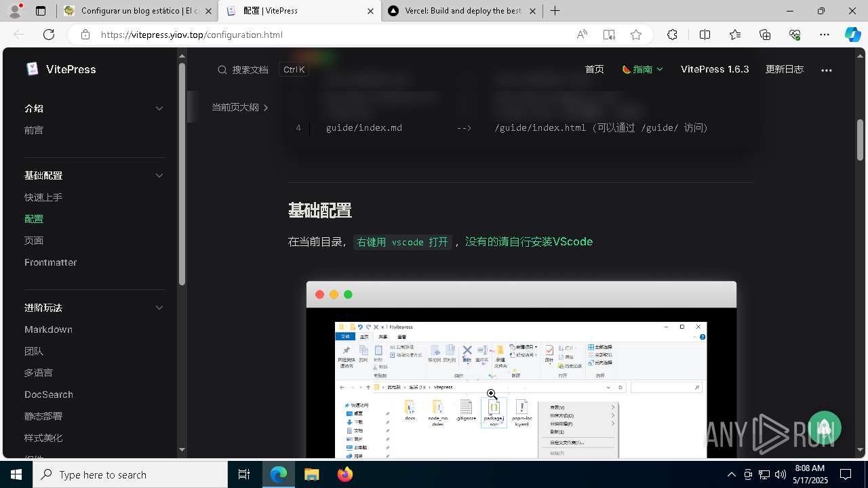Click the Read aloud icon
This screenshot has width=868, height=488.
pyautogui.click(x=582, y=35)
